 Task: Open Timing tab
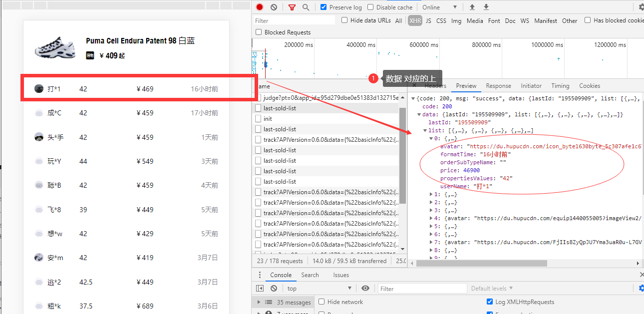coord(560,86)
